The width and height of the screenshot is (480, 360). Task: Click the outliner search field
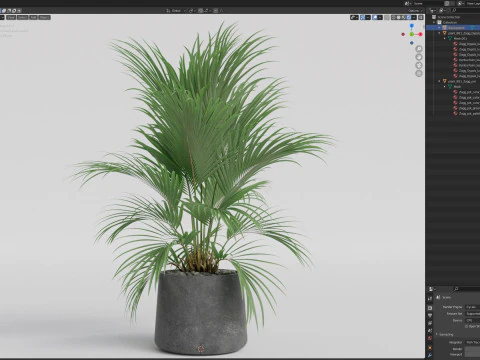(466, 11)
